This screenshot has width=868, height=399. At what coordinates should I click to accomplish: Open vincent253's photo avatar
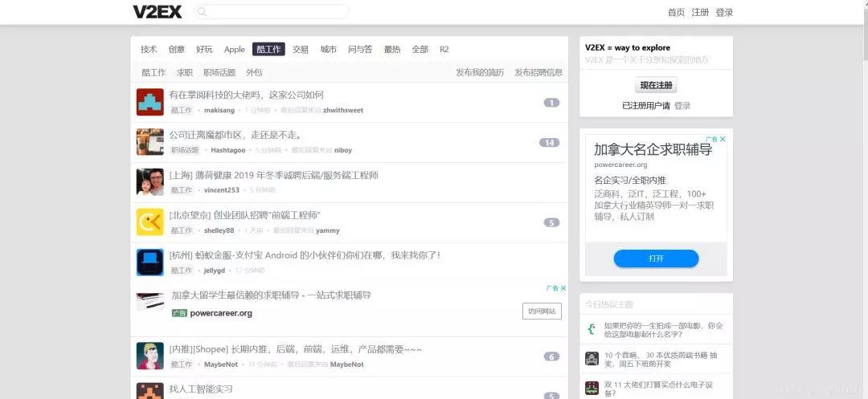[x=150, y=182]
